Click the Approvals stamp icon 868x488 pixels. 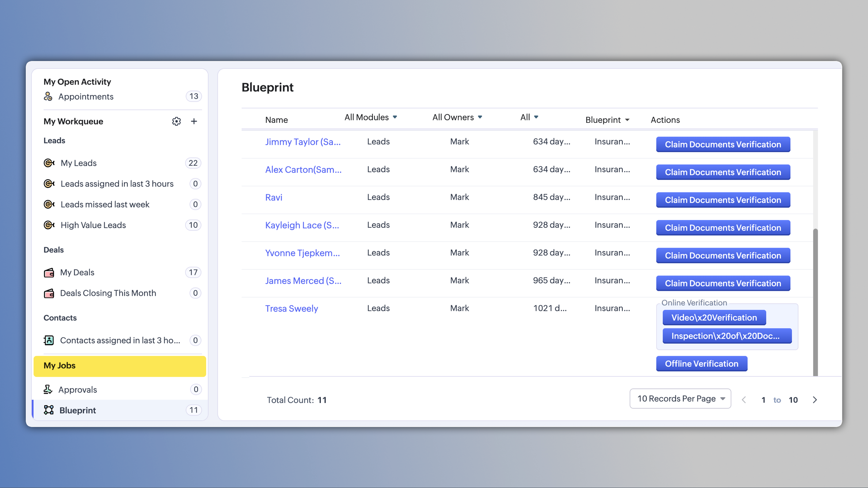tap(48, 390)
